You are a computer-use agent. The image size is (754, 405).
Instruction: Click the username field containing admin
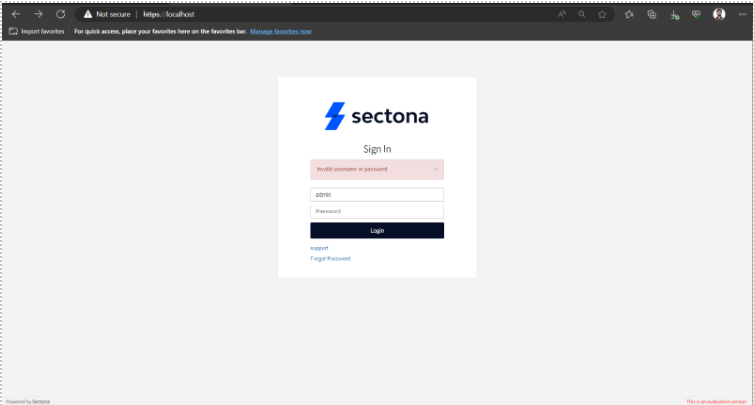(376, 195)
